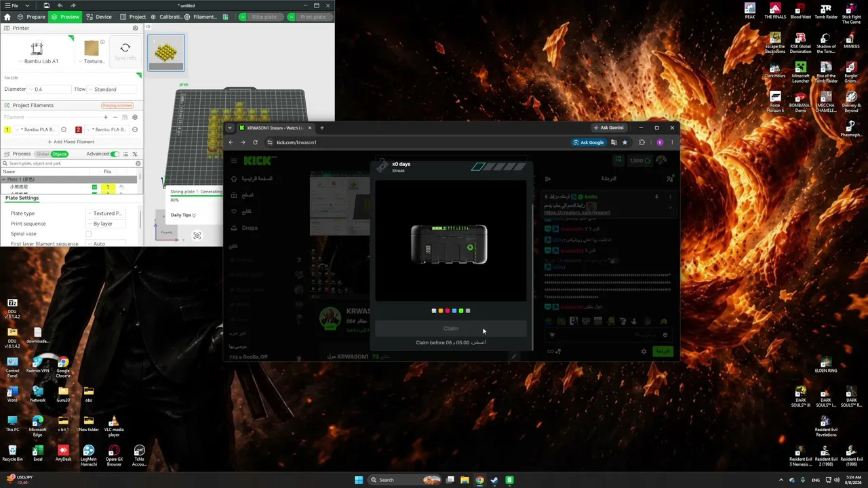Click the view focus icon below the plate
Viewport: 868px width, 488px height.
197,236
